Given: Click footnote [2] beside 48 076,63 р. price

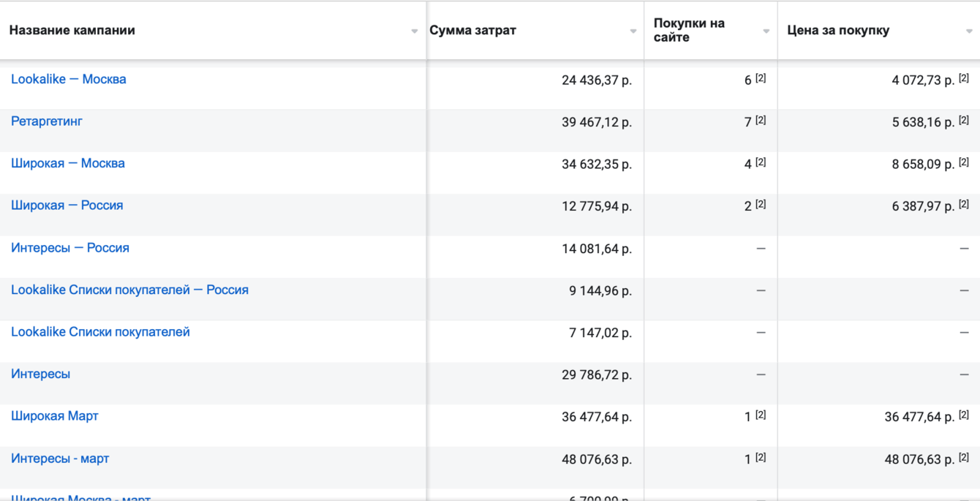Looking at the screenshot, I should (x=964, y=458).
